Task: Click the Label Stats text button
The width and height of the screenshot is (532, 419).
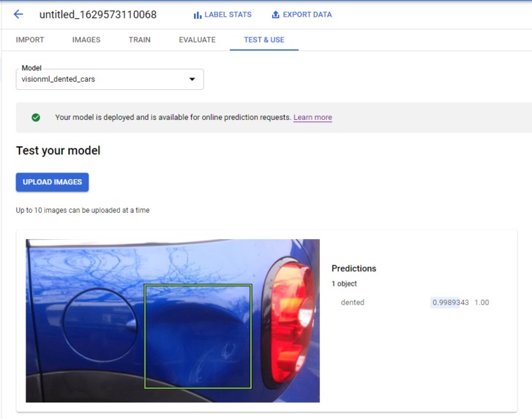Action: (228, 15)
